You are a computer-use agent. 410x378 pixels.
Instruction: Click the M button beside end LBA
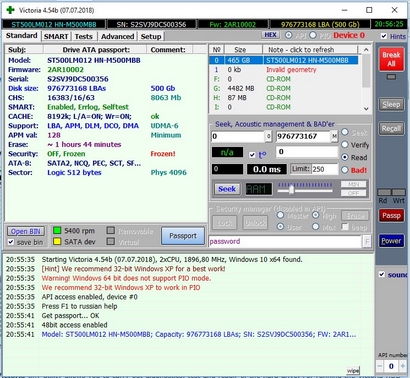(x=334, y=136)
